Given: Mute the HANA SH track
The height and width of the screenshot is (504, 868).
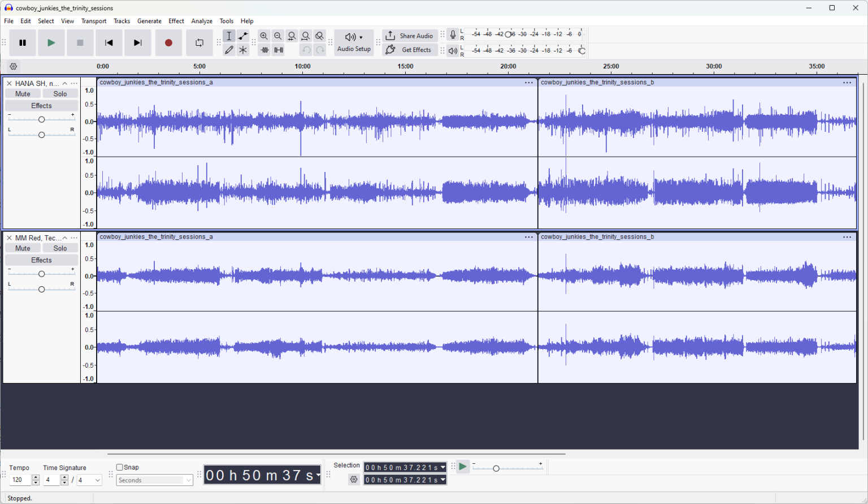Looking at the screenshot, I should click(23, 94).
